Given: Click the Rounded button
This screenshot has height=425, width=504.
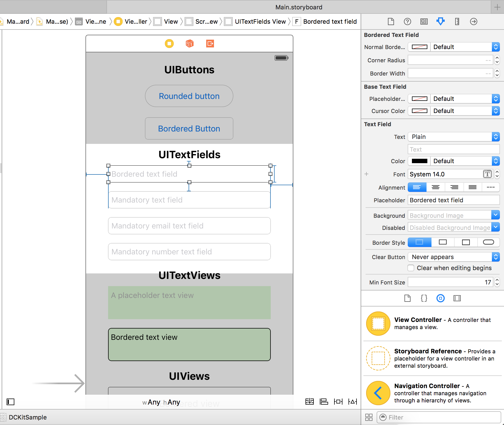Looking at the screenshot, I should (189, 96).
